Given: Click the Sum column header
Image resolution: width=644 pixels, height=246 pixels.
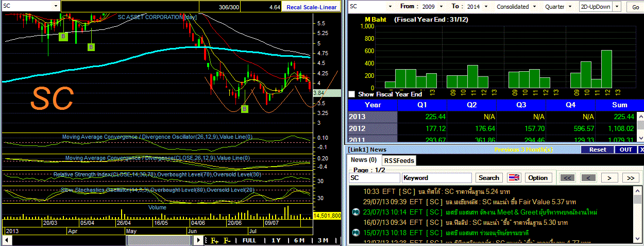Looking at the screenshot, I should click(x=619, y=105).
